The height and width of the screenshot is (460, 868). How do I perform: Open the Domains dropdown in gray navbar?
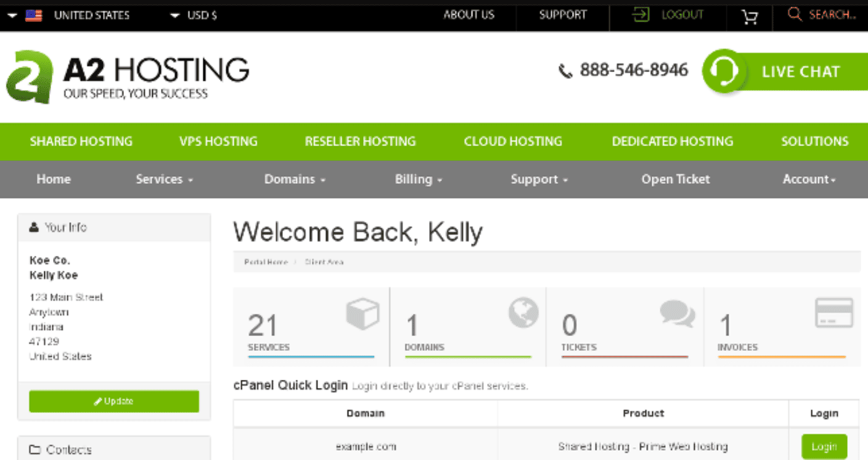tap(295, 179)
